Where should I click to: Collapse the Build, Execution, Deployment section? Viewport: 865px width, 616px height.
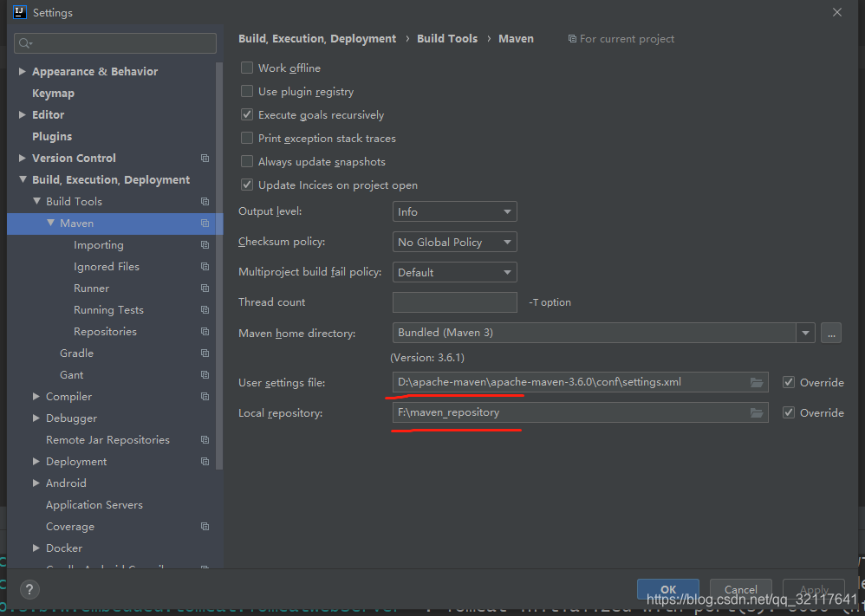pos(22,179)
